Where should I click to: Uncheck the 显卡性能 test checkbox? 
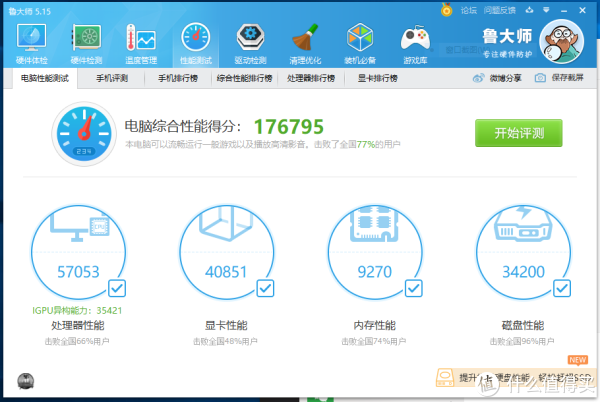tap(265, 288)
